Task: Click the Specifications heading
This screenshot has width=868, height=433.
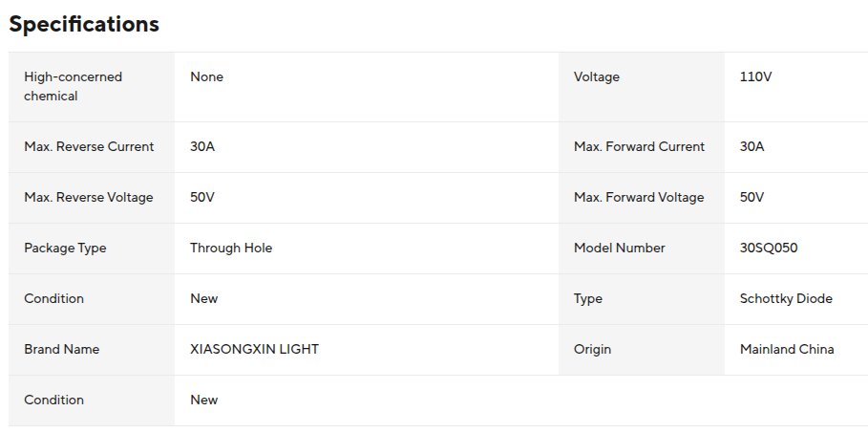Action: click(84, 25)
